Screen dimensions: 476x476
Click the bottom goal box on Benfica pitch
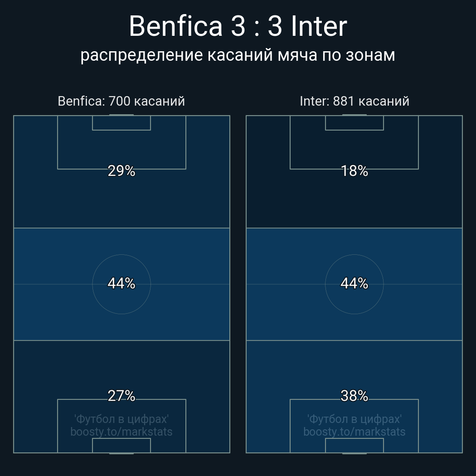(121, 445)
